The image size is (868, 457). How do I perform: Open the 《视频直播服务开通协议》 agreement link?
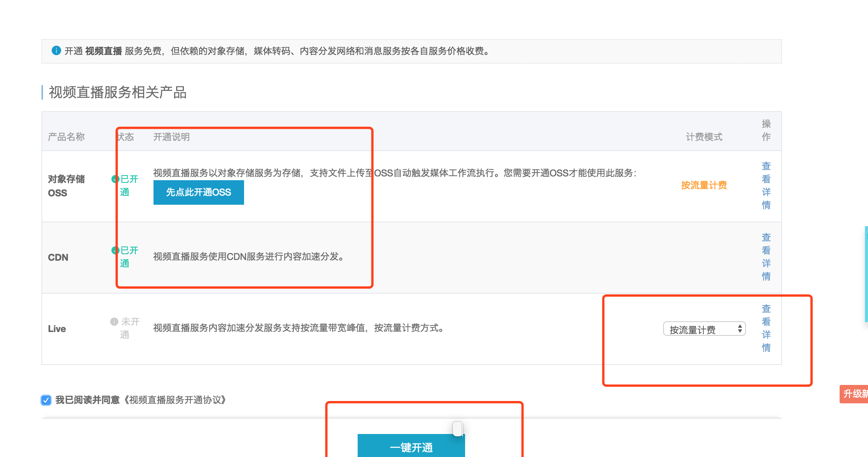point(175,400)
